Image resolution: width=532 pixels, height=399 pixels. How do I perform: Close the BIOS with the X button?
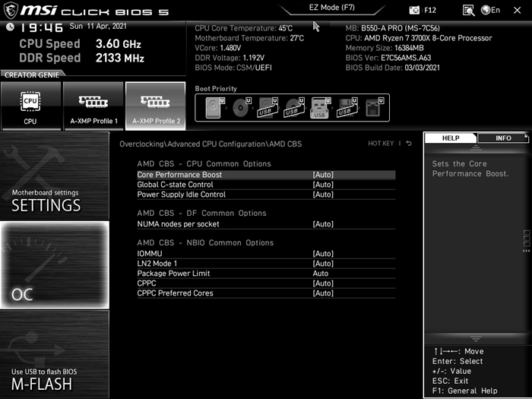click(517, 11)
